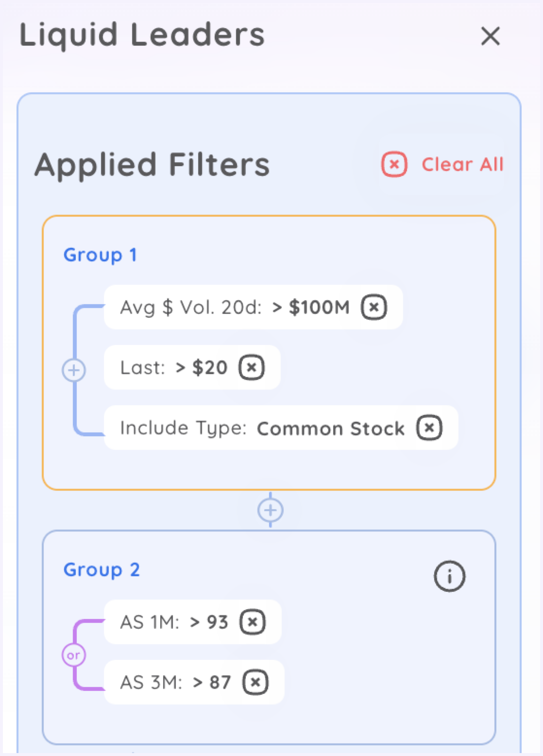Select the Group 1 label

click(100, 255)
